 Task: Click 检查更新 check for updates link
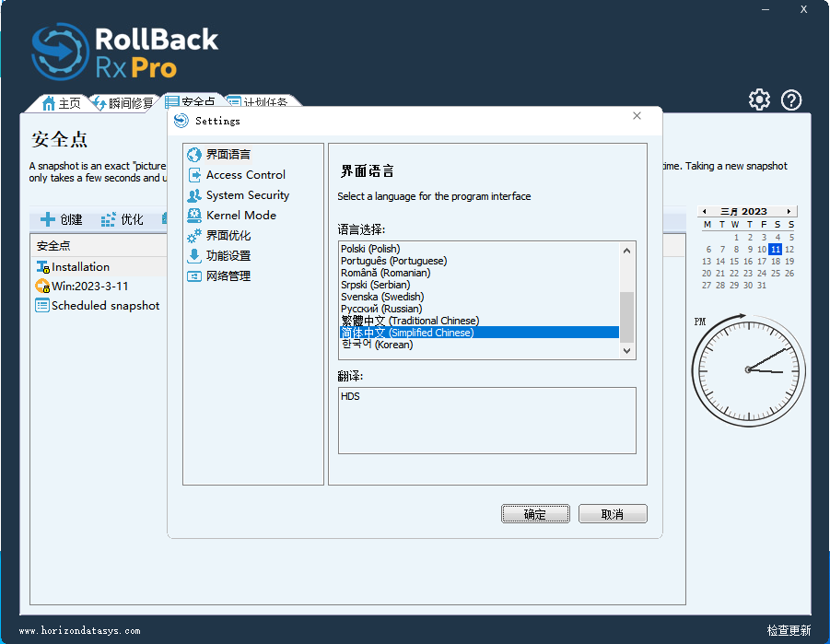(x=789, y=630)
